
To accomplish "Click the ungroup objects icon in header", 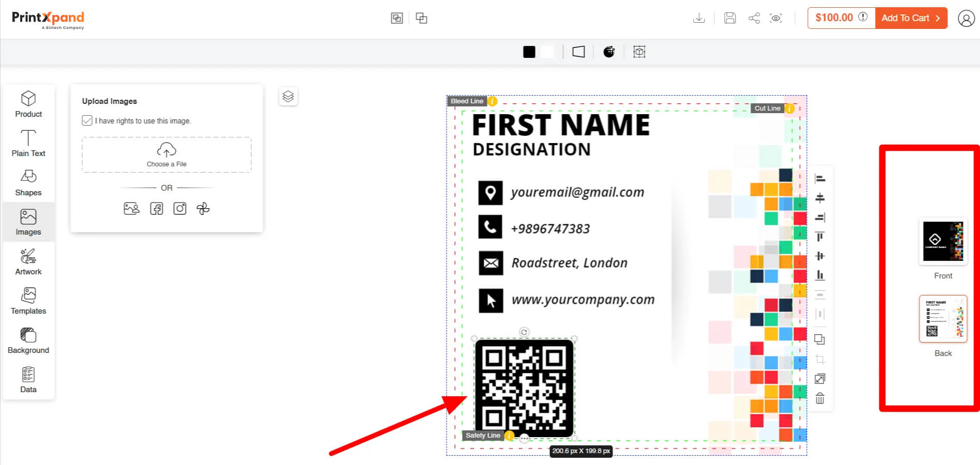I will 422,18.
